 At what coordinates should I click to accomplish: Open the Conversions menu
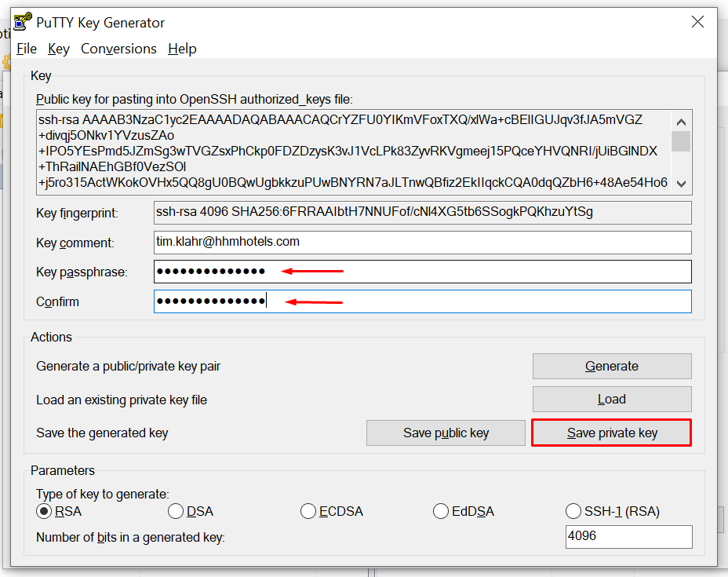pyautogui.click(x=118, y=49)
